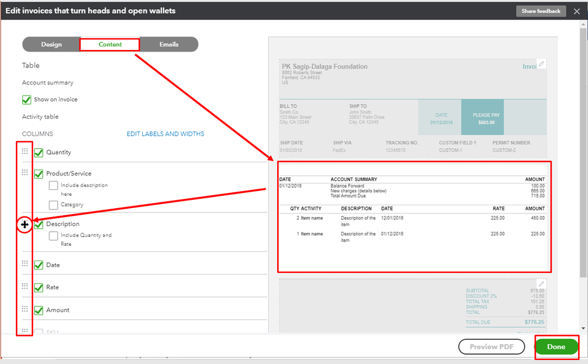Click scrollbar down arrow at bottom right

coord(583,329)
